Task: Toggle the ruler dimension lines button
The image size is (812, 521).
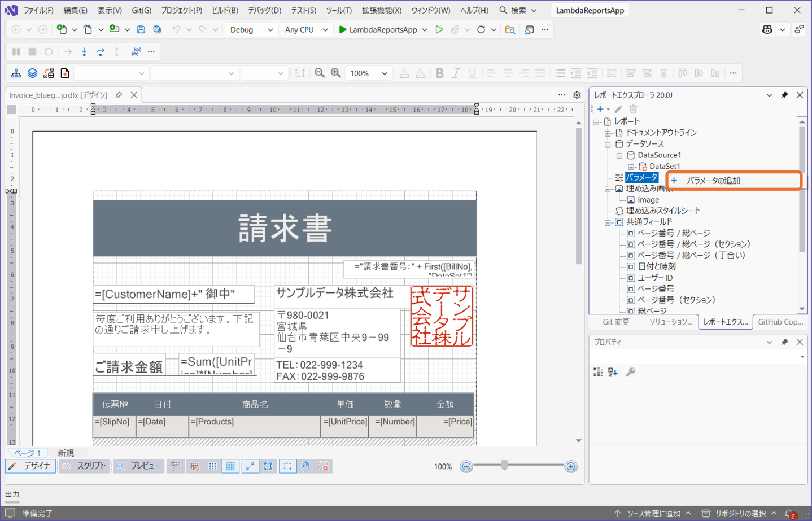Action: tap(176, 466)
